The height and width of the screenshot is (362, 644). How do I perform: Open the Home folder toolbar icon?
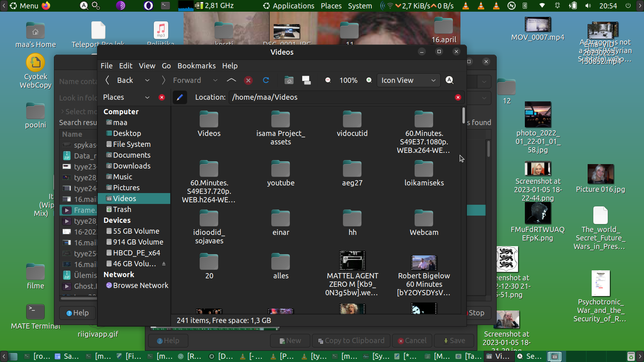289,80
